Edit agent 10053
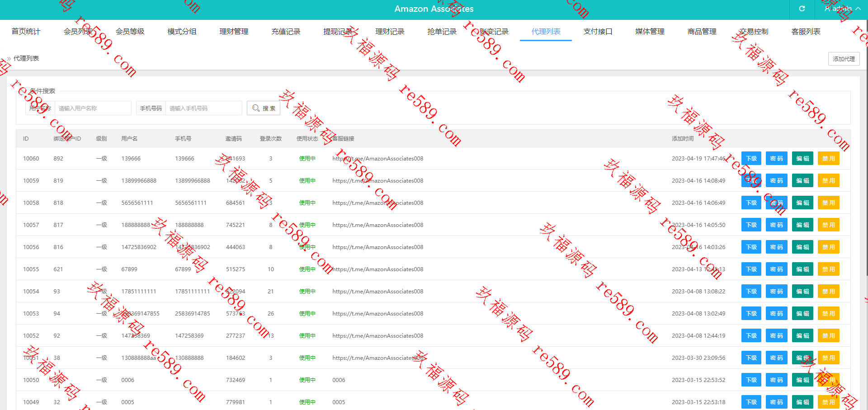 pyautogui.click(x=802, y=313)
